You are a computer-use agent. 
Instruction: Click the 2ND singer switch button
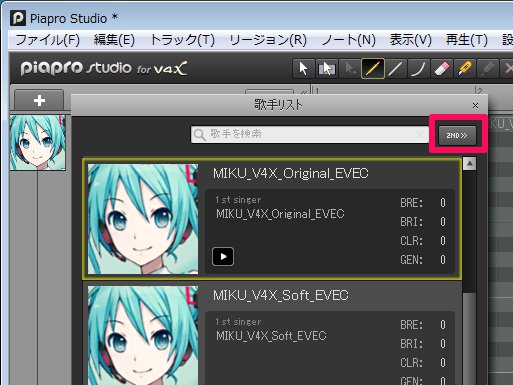click(457, 135)
